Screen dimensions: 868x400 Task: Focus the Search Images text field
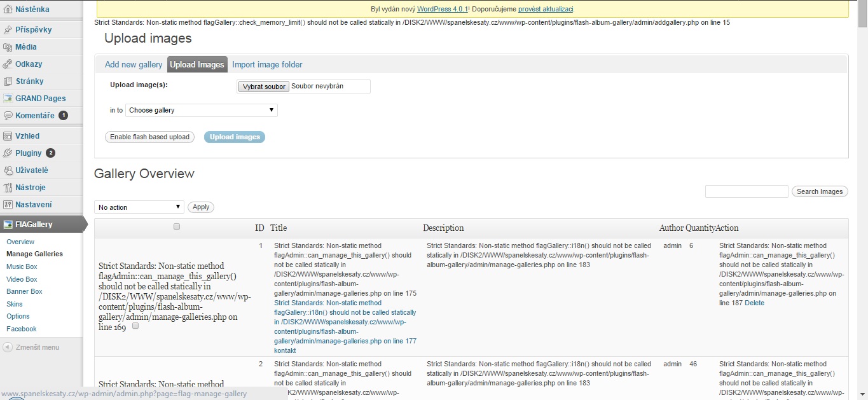coord(747,191)
